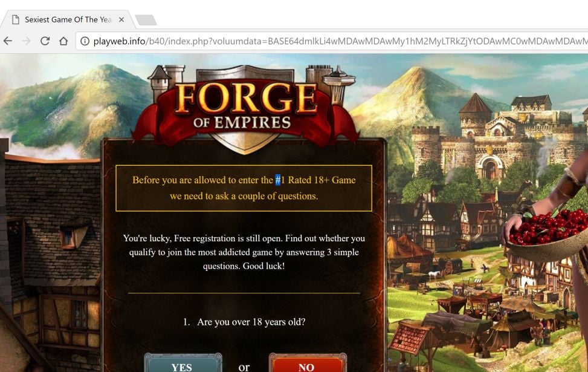The width and height of the screenshot is (588, 372).
Task: Select the Sexiest Game Of The Year tab
Action: click(x=68, y=19)
